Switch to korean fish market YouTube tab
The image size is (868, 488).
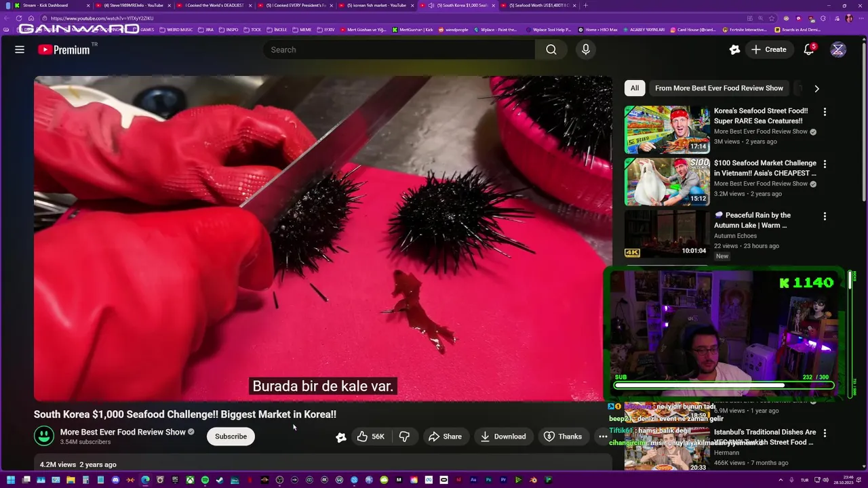pos(377,5)
